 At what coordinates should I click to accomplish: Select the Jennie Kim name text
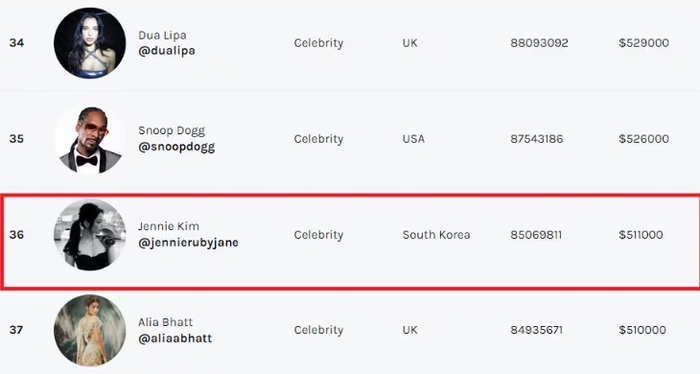168,226
